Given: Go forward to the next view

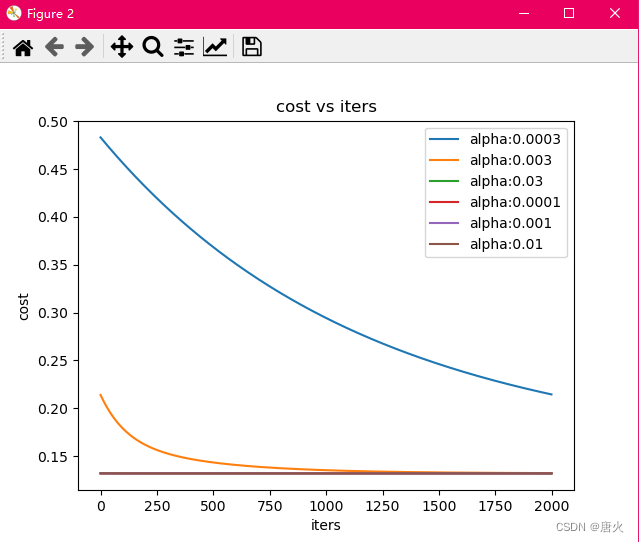Looking at the screenshot, I should click(85, 46).
